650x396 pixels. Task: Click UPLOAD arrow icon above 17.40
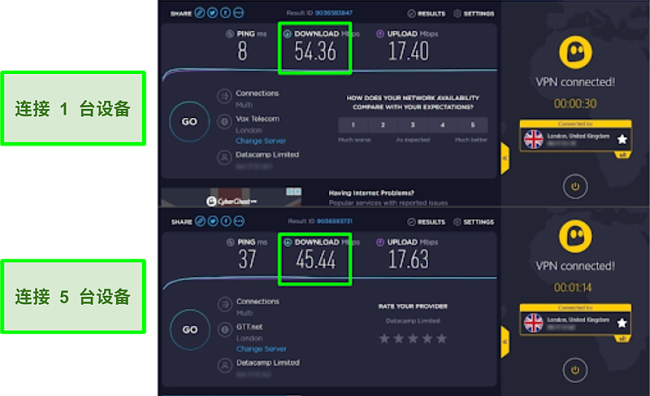[x=380, y=34]
